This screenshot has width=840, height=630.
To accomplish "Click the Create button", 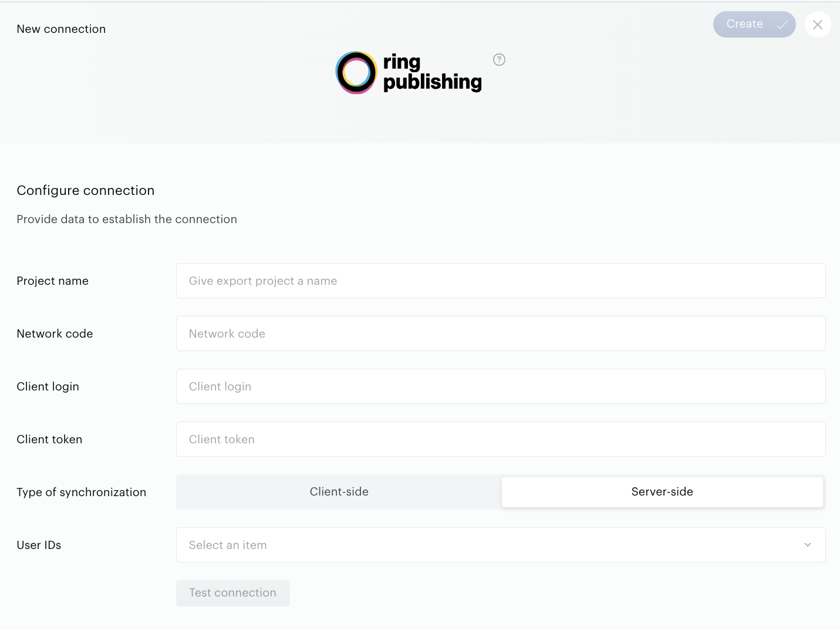I will 754,25.
